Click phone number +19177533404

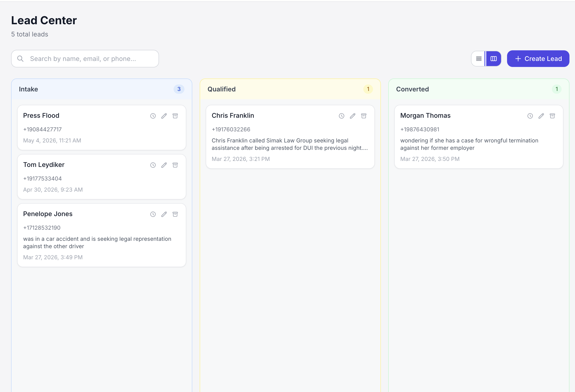point(42,178)
